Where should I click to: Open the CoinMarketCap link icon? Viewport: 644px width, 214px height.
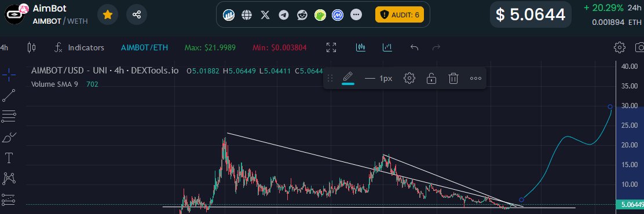click(338, 15)
